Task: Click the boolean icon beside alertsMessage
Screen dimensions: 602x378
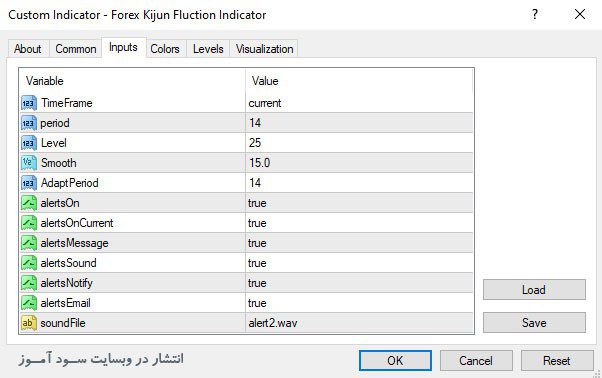Action: click(x=29, y=243)
